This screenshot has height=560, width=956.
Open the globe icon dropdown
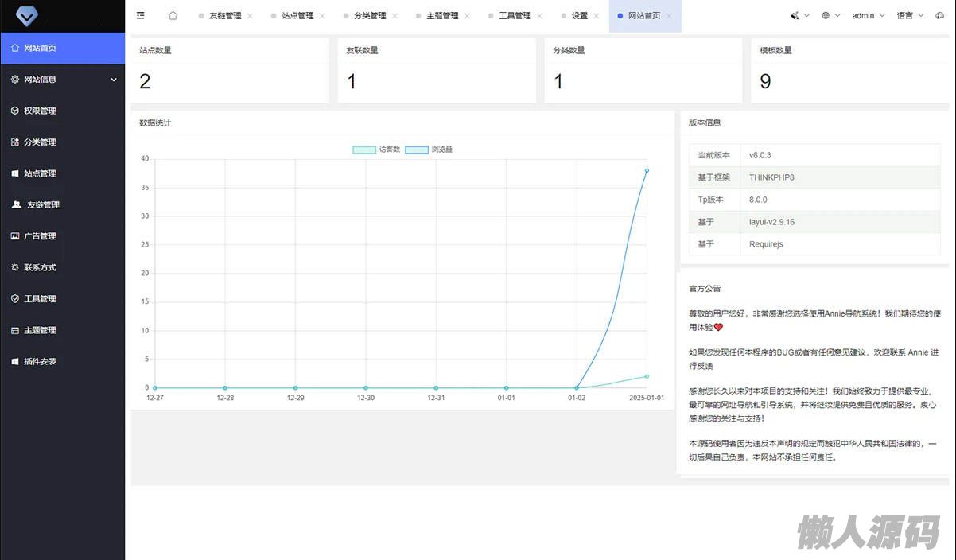(x=830, y=15)
